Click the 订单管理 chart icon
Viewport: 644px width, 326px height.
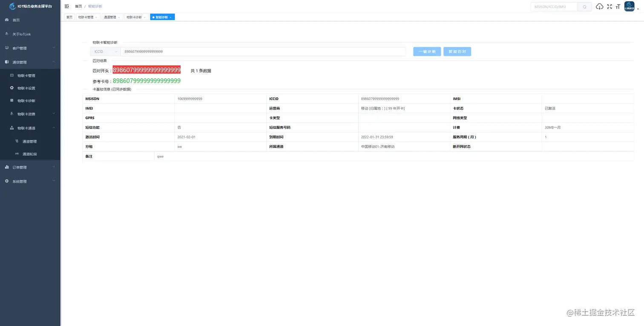(x=7, y=167)
